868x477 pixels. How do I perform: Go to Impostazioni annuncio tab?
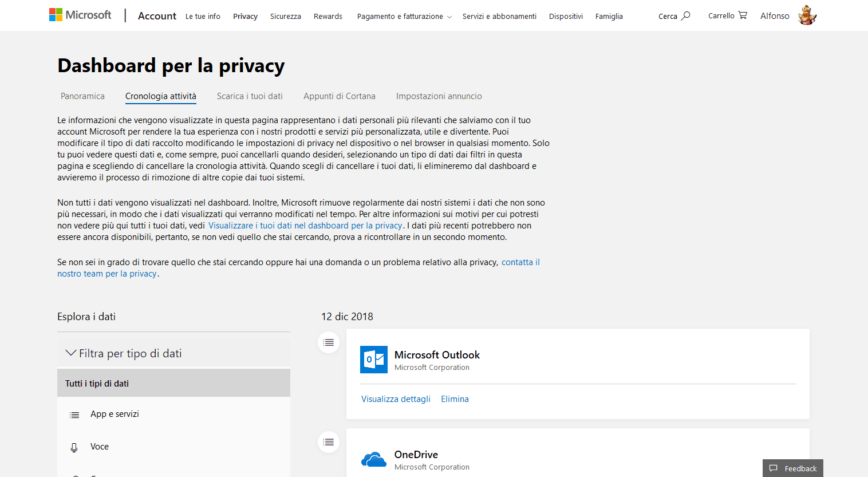[439, 96]
